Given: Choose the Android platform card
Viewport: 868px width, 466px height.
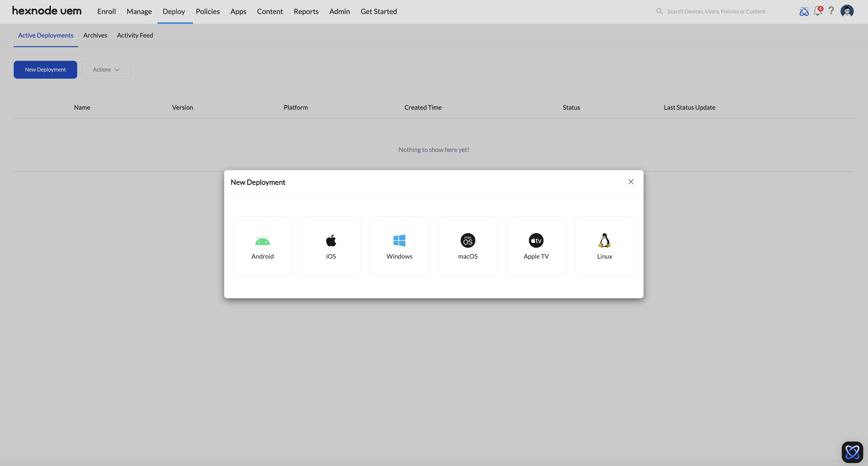Looking at the screenshot, I should click(263, 246).
